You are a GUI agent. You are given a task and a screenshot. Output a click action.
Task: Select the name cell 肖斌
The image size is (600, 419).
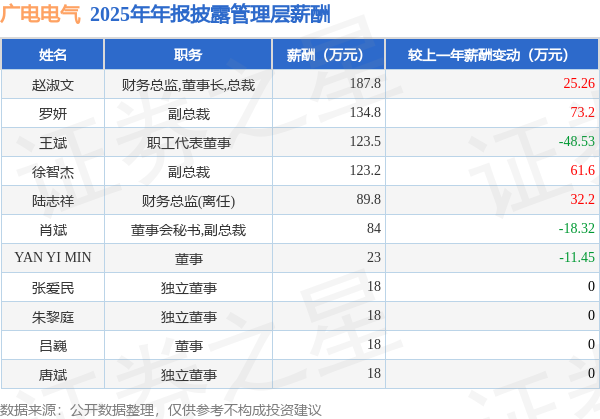(53, 230)
